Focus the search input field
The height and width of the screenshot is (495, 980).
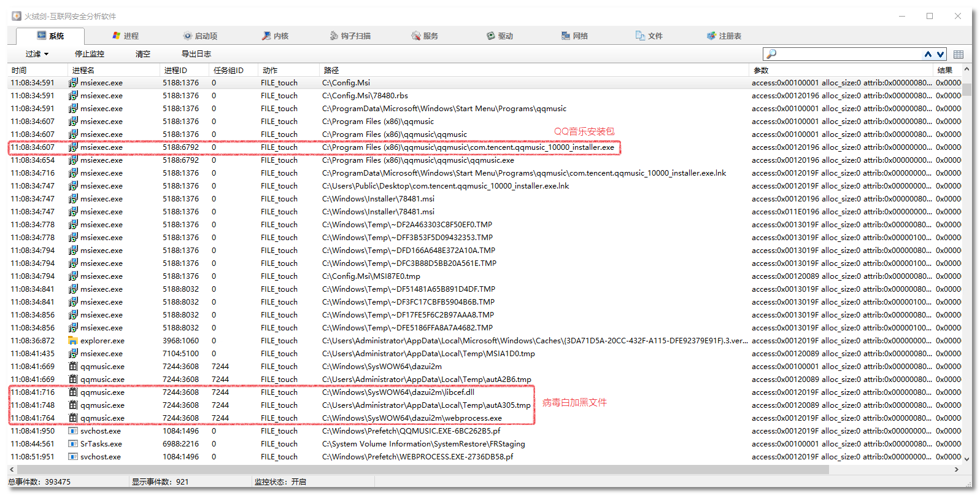tap(847, 54)
